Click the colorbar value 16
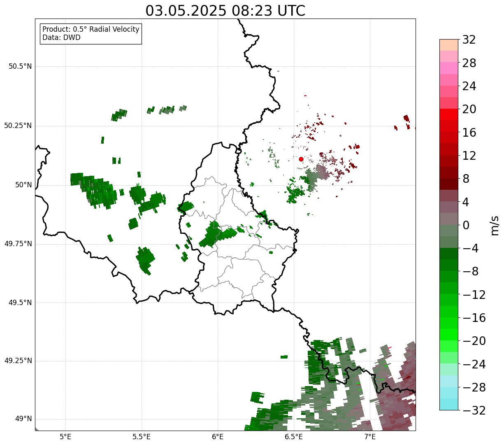The width and height of the screenshot is (504, 445). [469, 133]
